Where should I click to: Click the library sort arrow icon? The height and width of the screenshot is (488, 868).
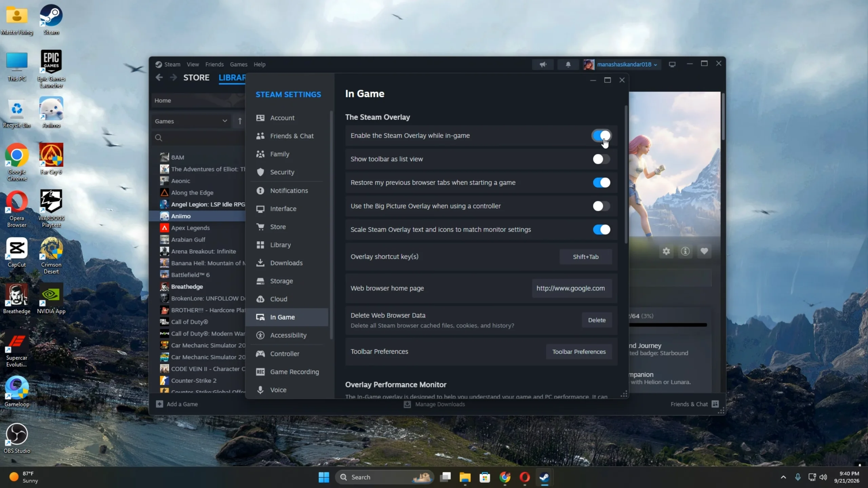(x=240, y=121)
